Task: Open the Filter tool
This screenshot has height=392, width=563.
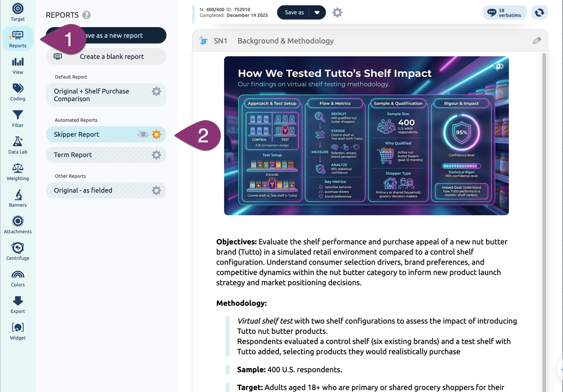Action: click(x=18, y=119)
